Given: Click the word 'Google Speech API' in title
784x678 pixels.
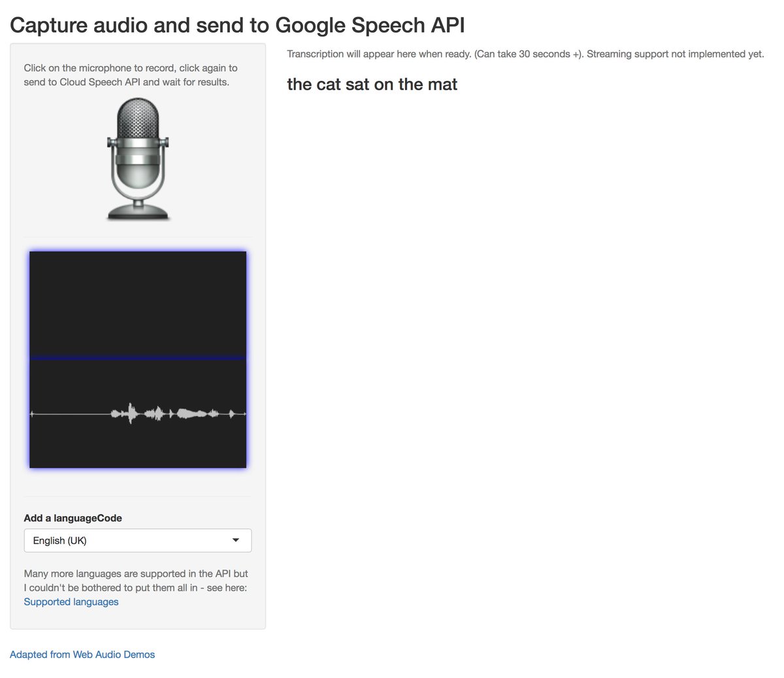Looking at the screenshot, I should [370, 25].
